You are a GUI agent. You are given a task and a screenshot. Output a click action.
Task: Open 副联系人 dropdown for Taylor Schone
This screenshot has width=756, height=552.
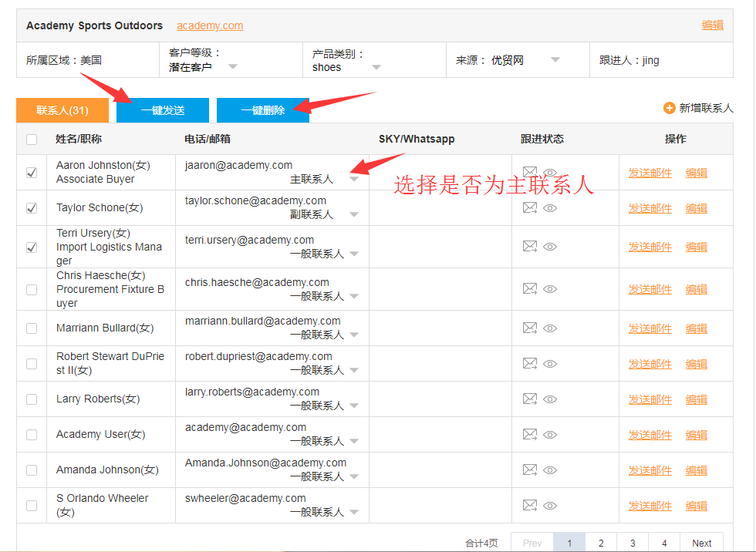tap(354, 214)
